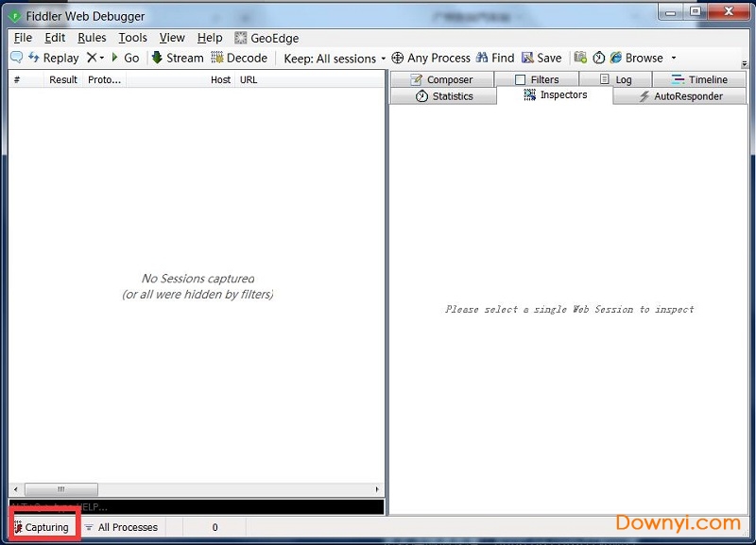Click the Go resume button

click(126, 58)
